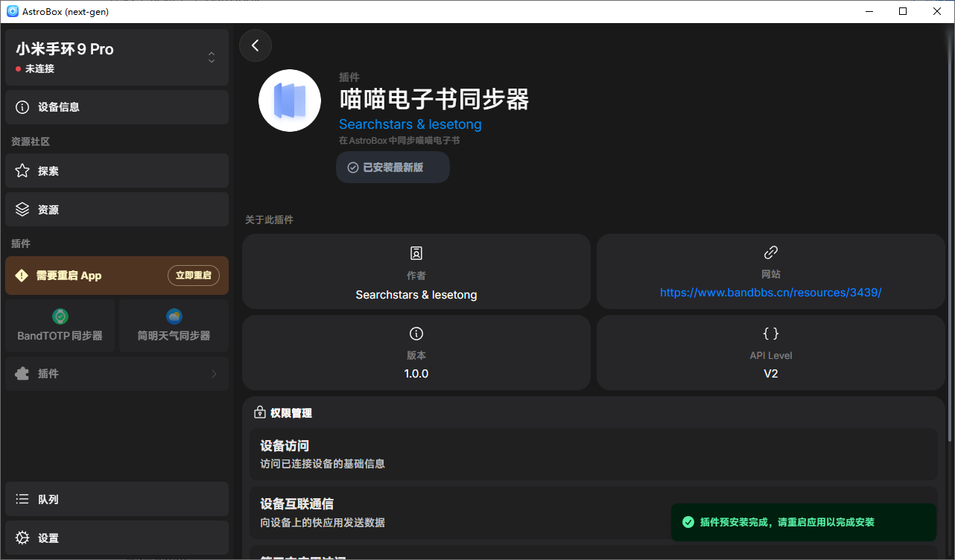
Task: Click the 权限管理 section heading
Action: [291, 413]
